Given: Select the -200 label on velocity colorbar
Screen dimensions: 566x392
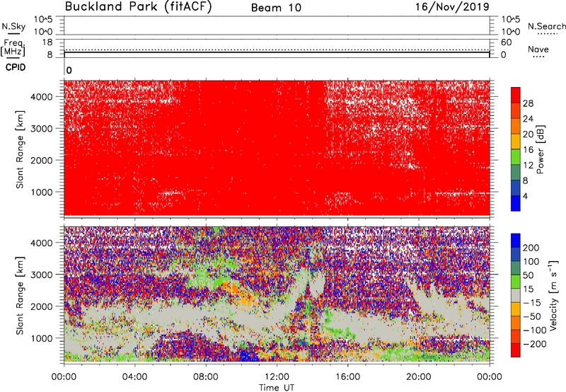Looking at the screenshot, I should [x=535, y=344].
